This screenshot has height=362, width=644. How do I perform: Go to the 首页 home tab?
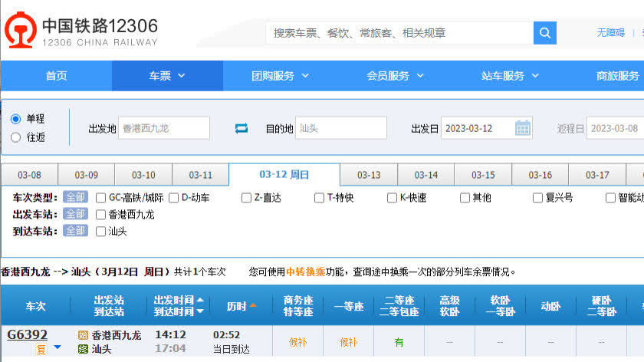coord(56,76)
